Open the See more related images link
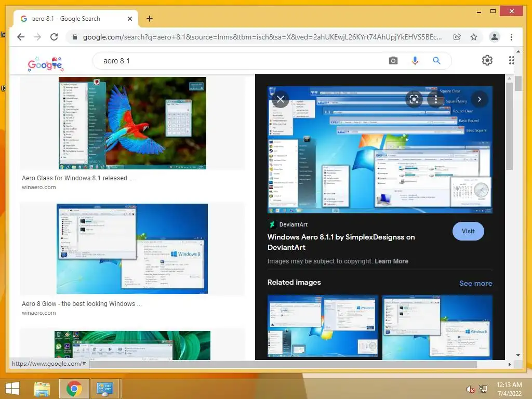 [475, 283]
